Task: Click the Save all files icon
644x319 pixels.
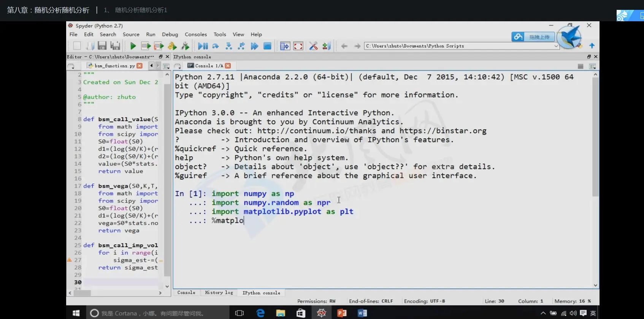Action: [115, 46]
